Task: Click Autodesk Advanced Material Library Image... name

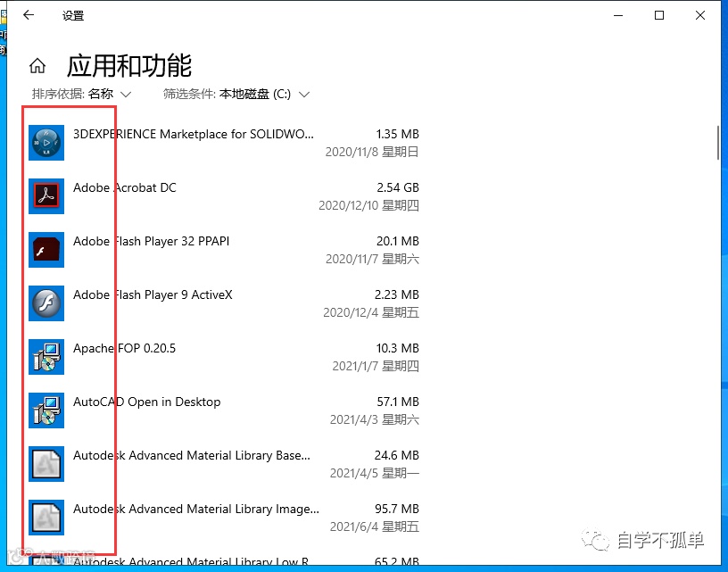Action: click(x=196, y=509)
